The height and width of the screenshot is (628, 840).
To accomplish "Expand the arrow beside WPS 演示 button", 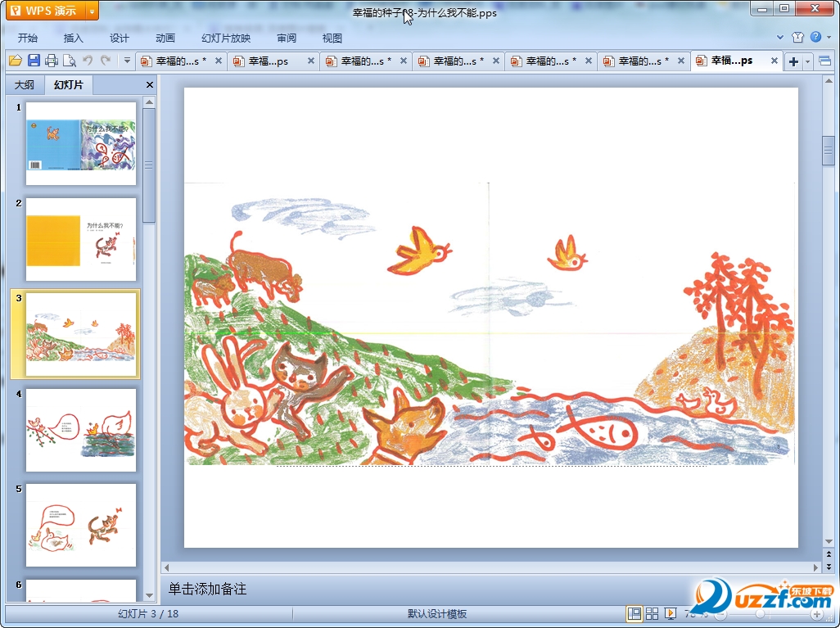I will pyautogui.click(x=93, y=11).
